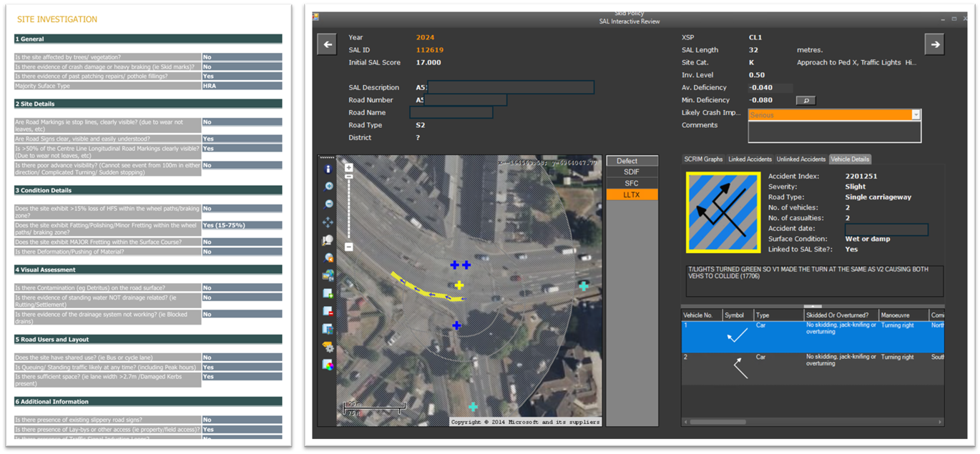Activate the pan map tool

[328, 222]
